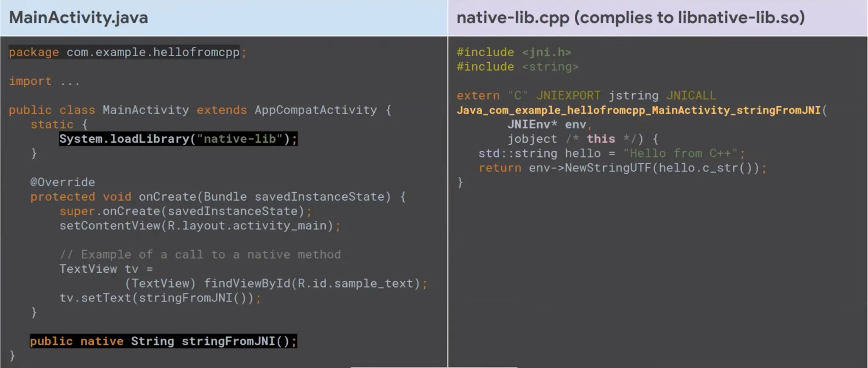Click the onCreate method signature
Image resolution: width=868 pixels, height=368 pixels.
tap(217, 197)
